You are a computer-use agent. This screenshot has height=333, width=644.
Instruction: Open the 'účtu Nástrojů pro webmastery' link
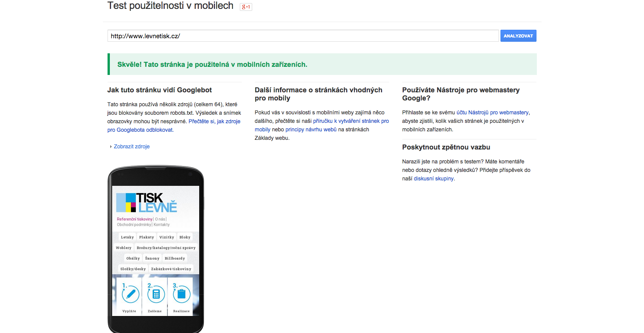[492, 112]
